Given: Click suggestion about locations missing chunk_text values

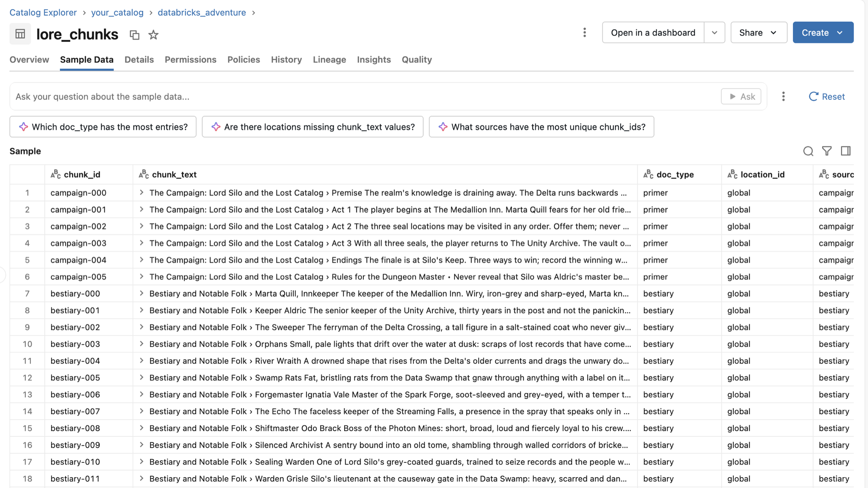Looking at the screenshot, I should (312, 127).
